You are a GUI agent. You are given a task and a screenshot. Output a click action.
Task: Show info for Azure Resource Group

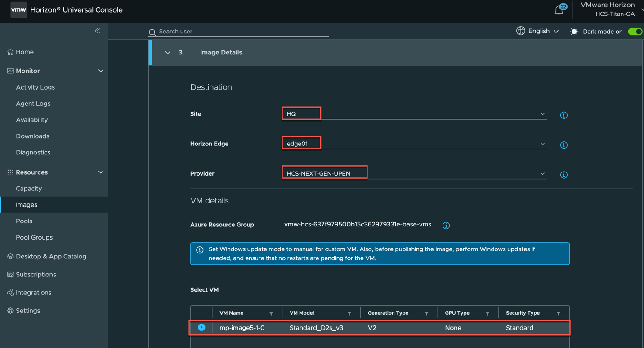tap(446, 226)
